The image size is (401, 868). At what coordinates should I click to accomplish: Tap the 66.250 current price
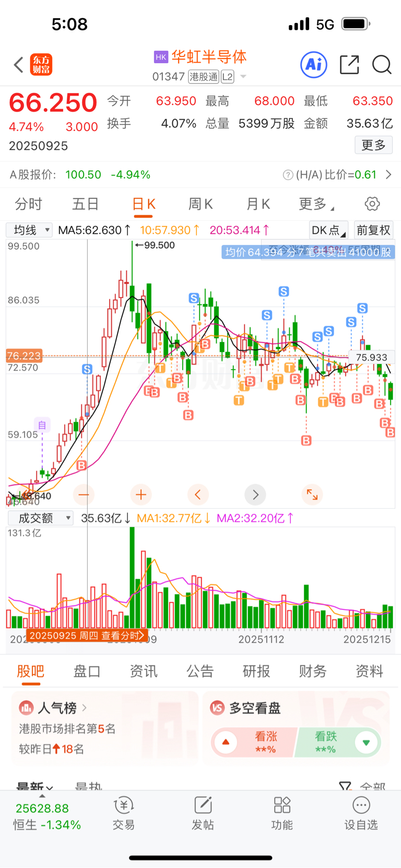click(53, 102)
